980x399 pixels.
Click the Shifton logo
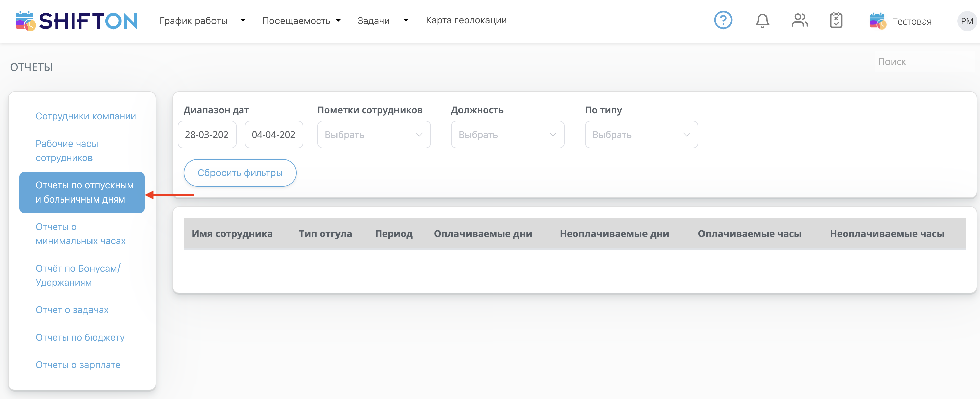click(76, 20)
